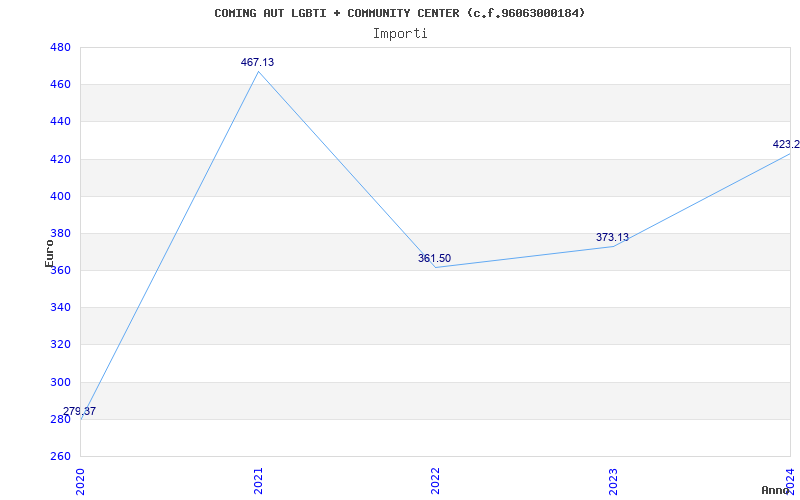Click the 440 y-axis value

click(x=60, y=122)
